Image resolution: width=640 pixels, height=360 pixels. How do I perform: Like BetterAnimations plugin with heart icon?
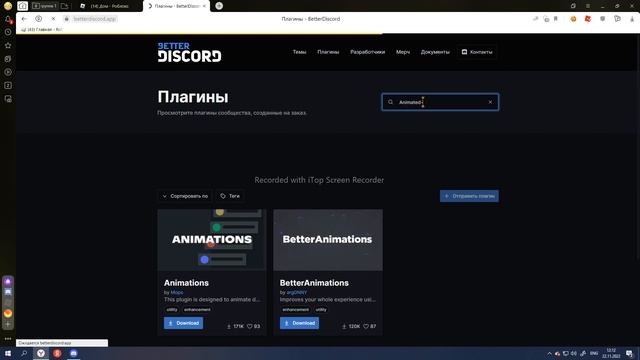[366, 326]
